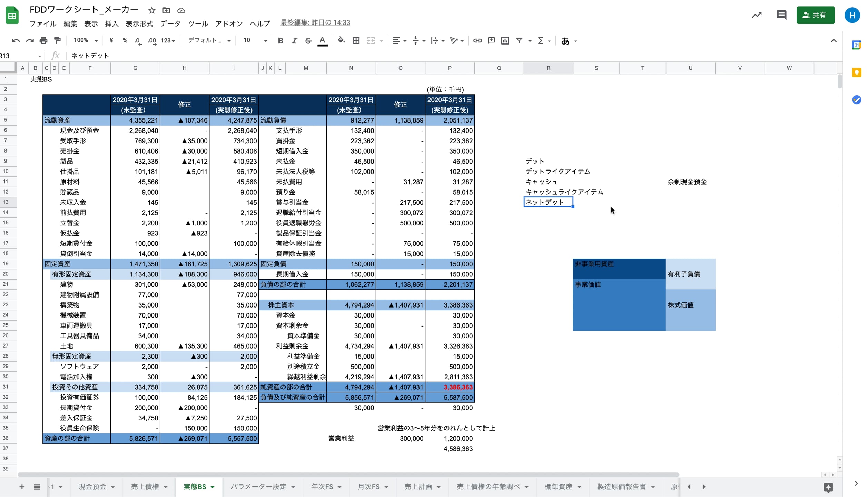Open Google Keep in side panel
The image size is (868, 497).
pyautogui.click(x=856, y=72)
